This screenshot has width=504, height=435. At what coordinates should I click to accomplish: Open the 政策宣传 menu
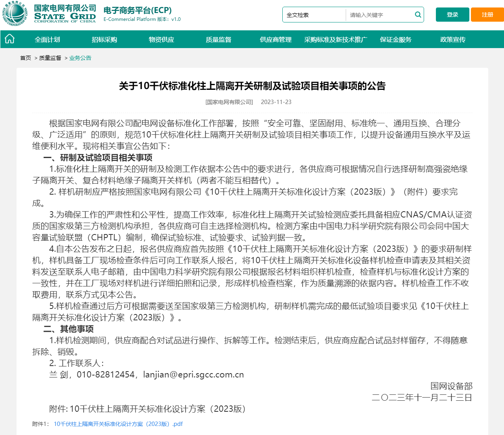[452, 39]
